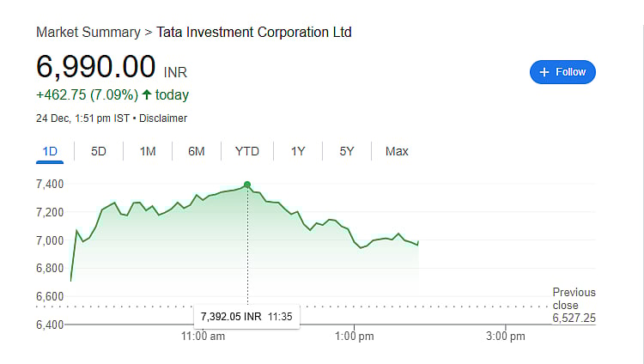
Task: Click the Market Summary breadcrumb
Action: coord(88,33)
